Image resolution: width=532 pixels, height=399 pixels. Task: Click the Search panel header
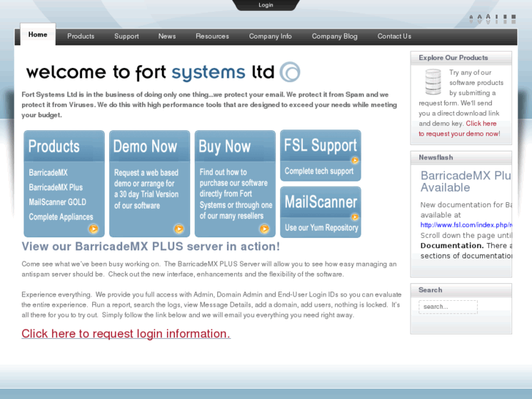461,290
